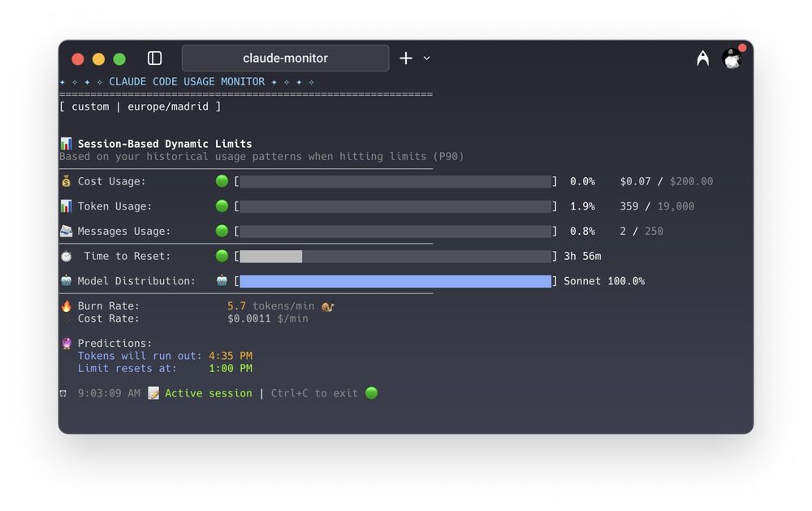Click the snail icon after tokens/min

[x=328, y=306]
